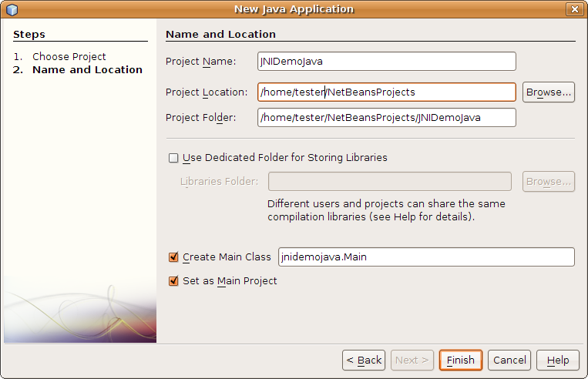Finish creating the Java application

tap(461, 360)
